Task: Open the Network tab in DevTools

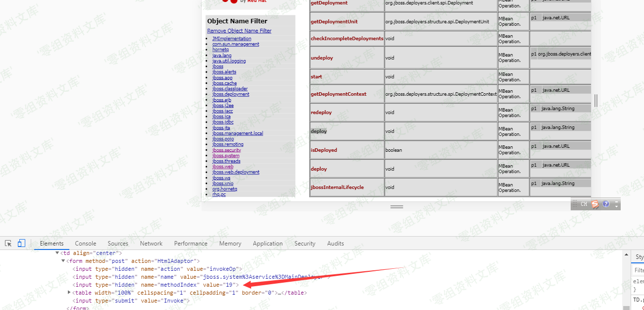Action: point(151,244)
